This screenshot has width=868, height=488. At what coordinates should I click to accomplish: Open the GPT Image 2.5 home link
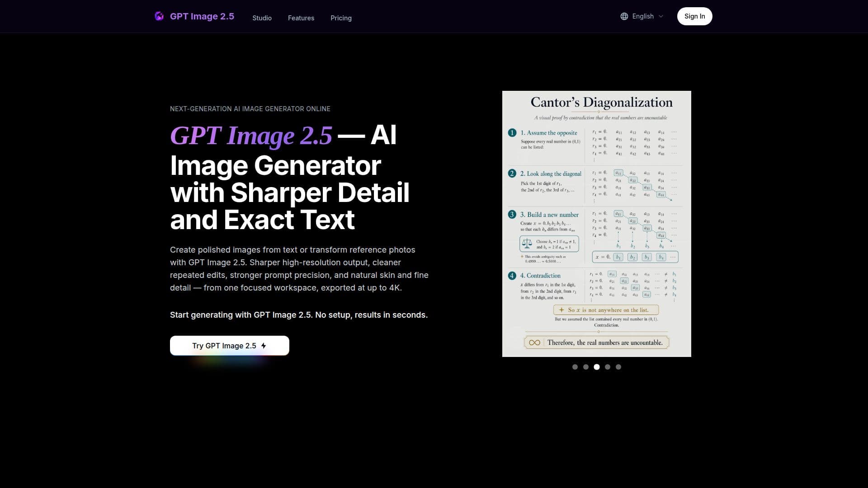coord(194,16)
